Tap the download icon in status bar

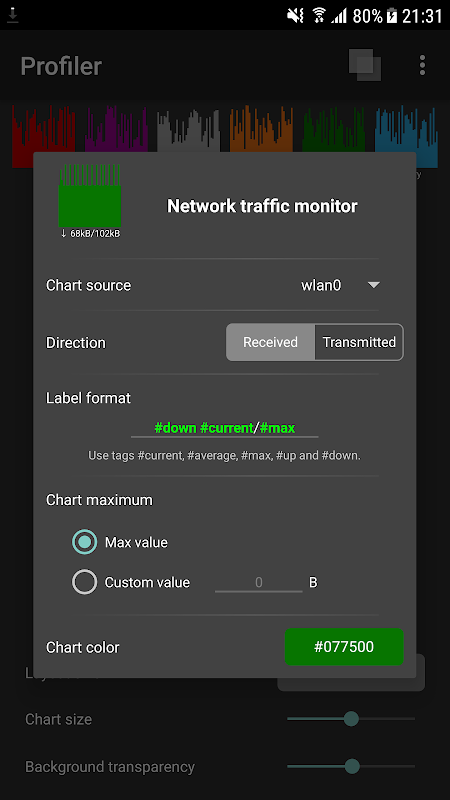12,16
